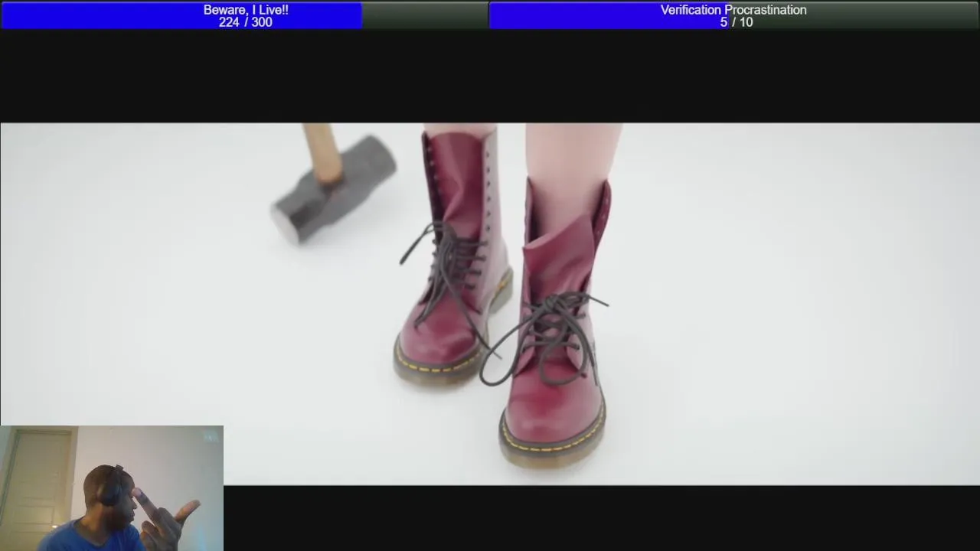Click the 'Verification Procrastination' progress bar
This screenshot has height=551, width=980.
[734, 15]
